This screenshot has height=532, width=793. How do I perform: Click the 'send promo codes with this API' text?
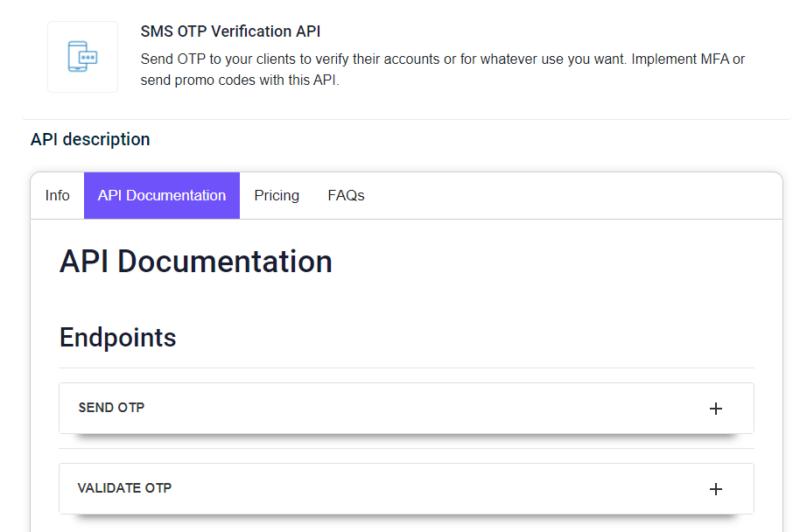pos(240,80)
